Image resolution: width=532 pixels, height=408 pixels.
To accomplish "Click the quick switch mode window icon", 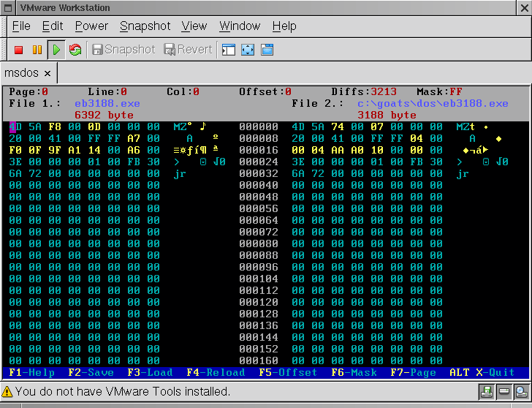I will click(x=267, y=50).
